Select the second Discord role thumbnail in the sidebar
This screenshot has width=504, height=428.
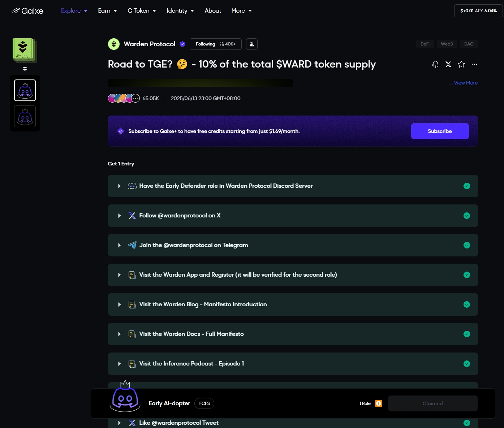[25, 116]
